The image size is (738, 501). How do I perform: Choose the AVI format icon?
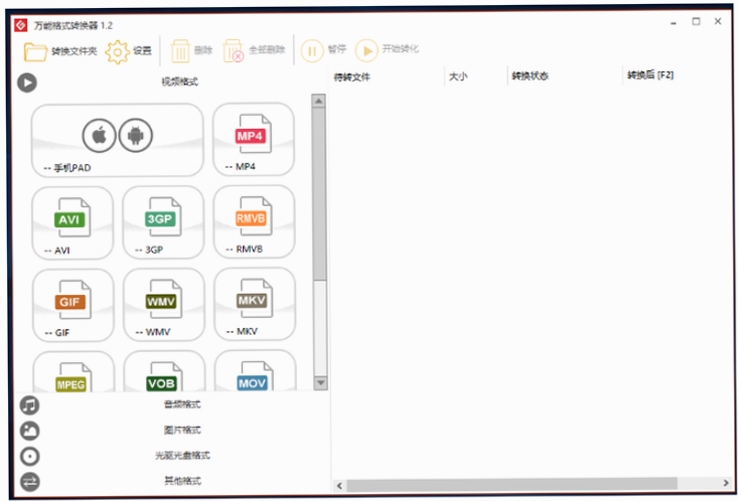click(72, 217)
